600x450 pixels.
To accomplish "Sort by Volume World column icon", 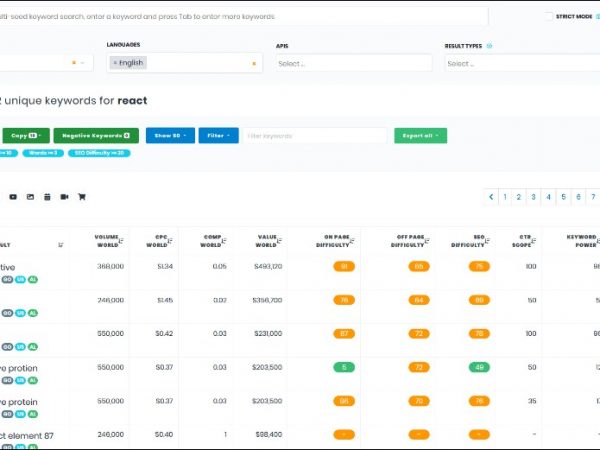I will click(122, 239).
